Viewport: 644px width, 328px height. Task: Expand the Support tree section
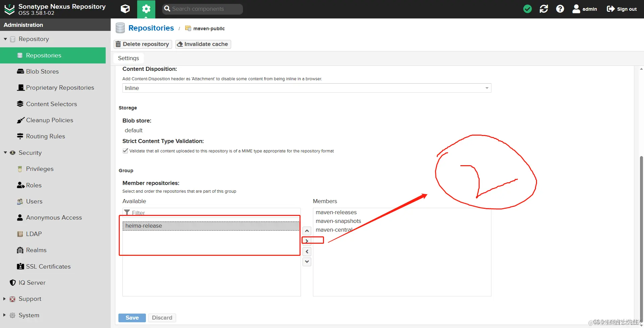pos(4,299)
